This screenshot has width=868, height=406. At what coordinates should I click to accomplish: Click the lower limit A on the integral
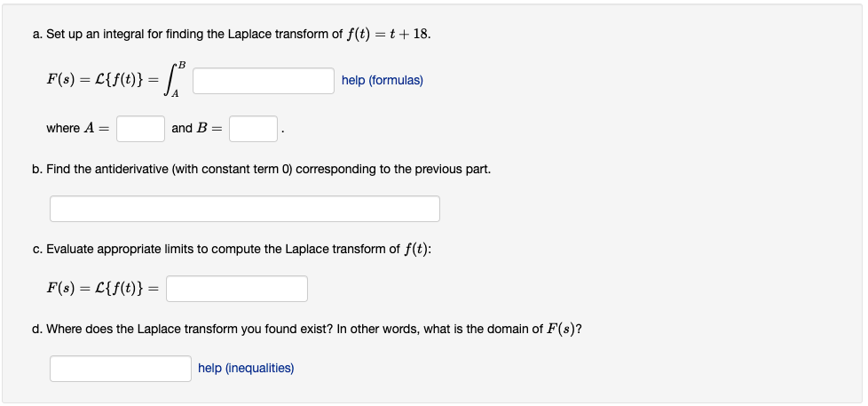click(175, 95)
